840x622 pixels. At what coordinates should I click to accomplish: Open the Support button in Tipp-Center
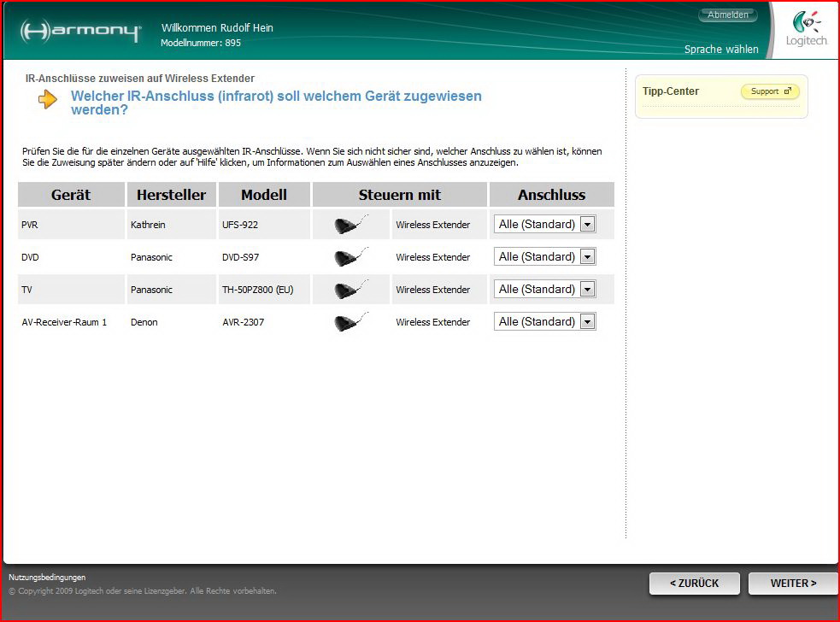pos(770,91)
